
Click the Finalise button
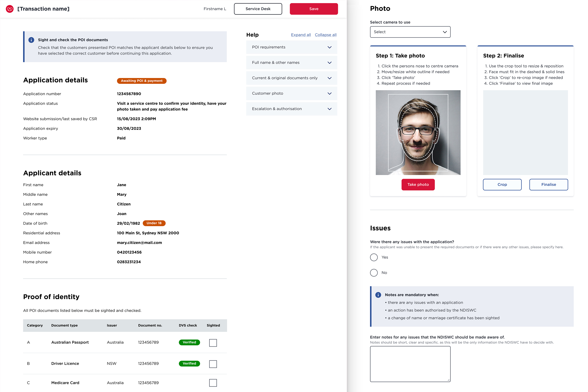(x=549, y=185)
